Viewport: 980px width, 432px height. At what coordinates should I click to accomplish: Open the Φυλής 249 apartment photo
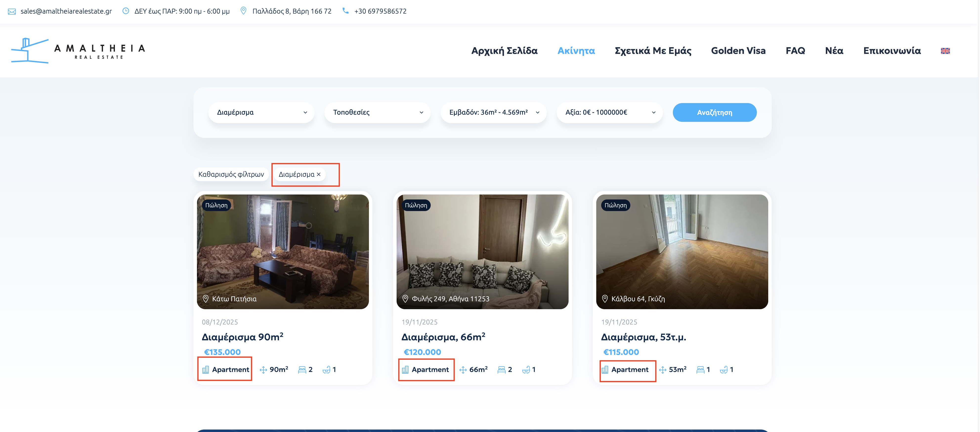[x=482, y=247]
